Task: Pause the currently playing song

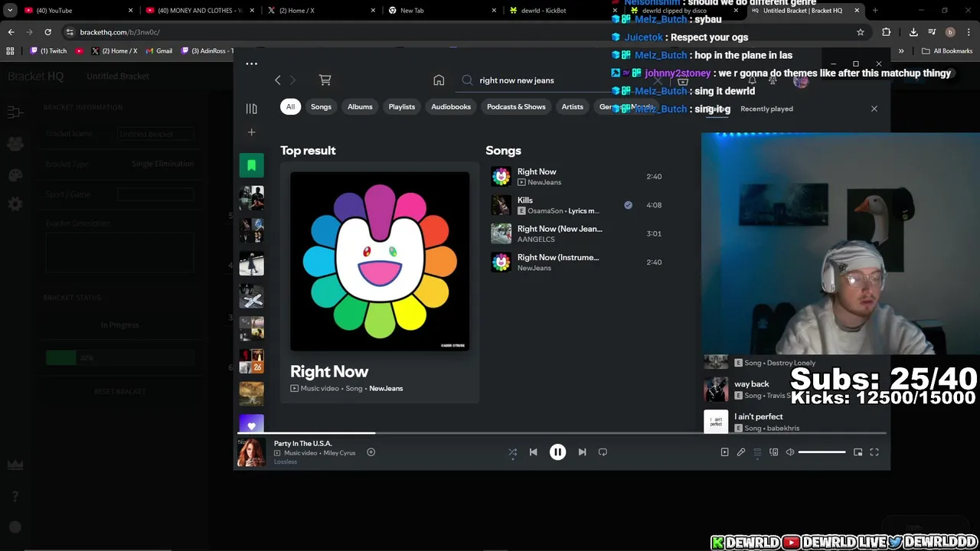Action: [557, 452]
